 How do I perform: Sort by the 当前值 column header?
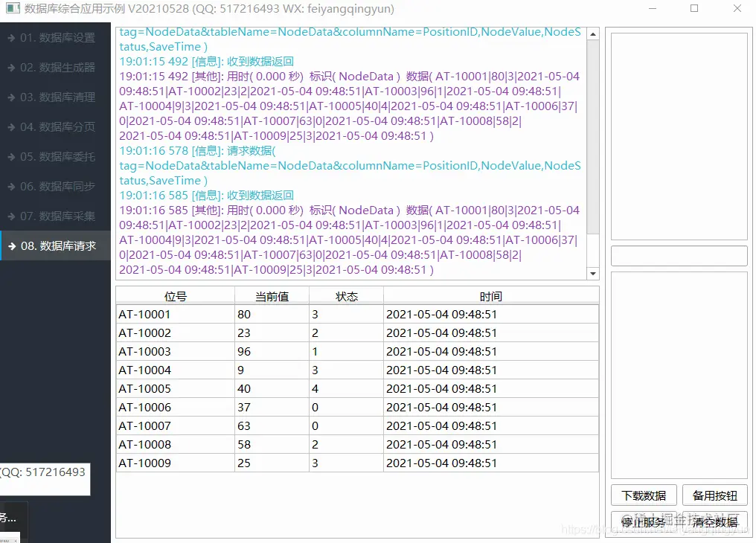272,296
